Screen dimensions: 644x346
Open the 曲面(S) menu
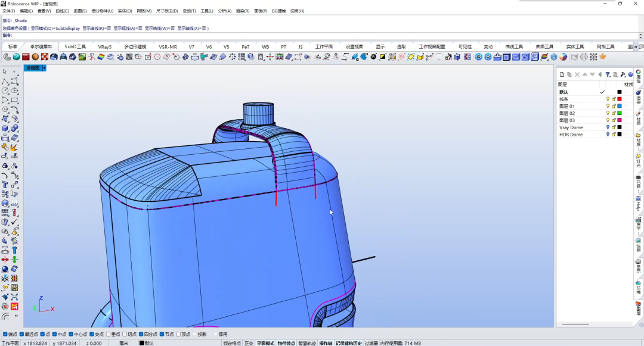(80, 11)
